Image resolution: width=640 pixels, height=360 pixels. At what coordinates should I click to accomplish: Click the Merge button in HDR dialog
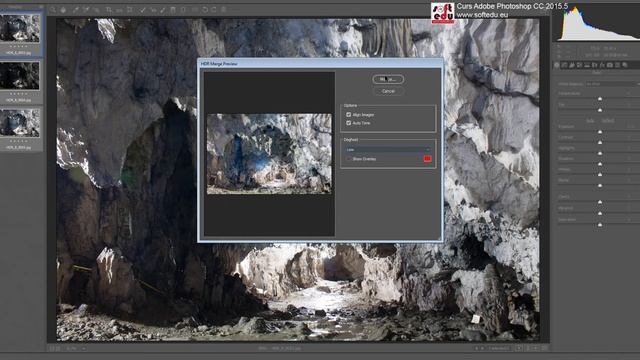pos(388,79)
